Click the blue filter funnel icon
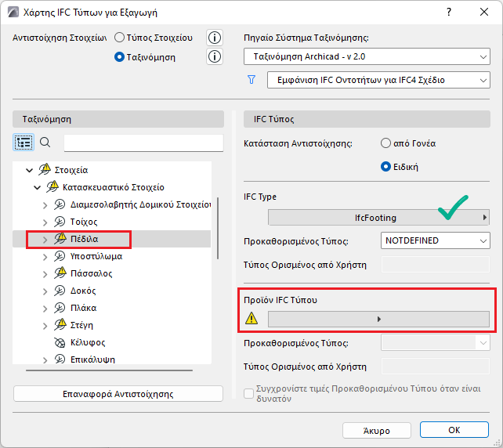Viewport: 503px width, 448px height. (x=251, y=80)
